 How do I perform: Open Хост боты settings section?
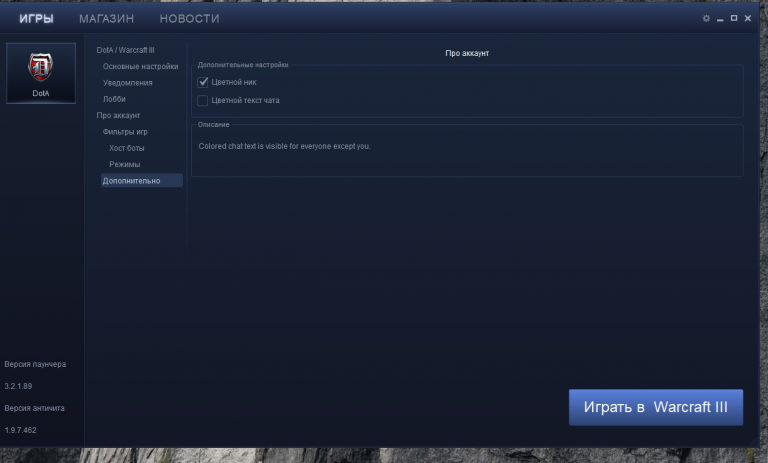click(x=126, y=148)
